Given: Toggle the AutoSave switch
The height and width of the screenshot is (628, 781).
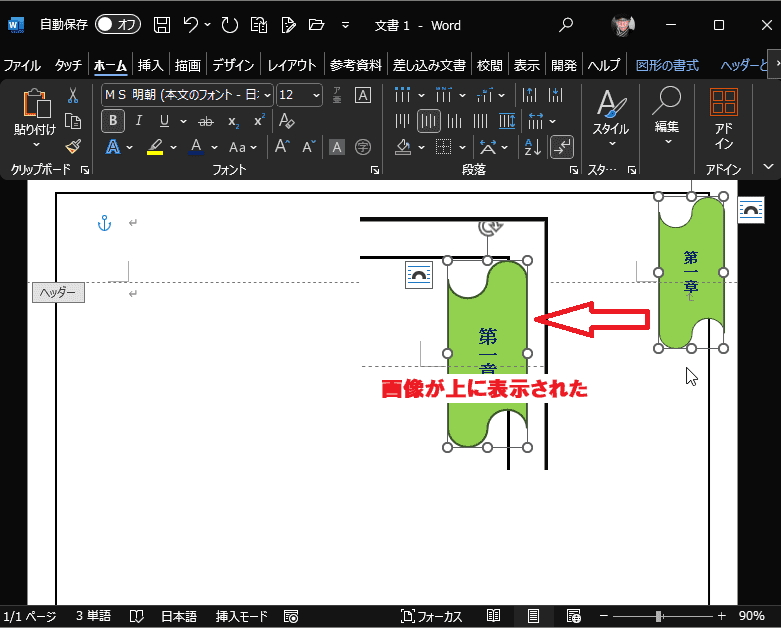Looking at the screenshot, I should (x=118, y=24).
